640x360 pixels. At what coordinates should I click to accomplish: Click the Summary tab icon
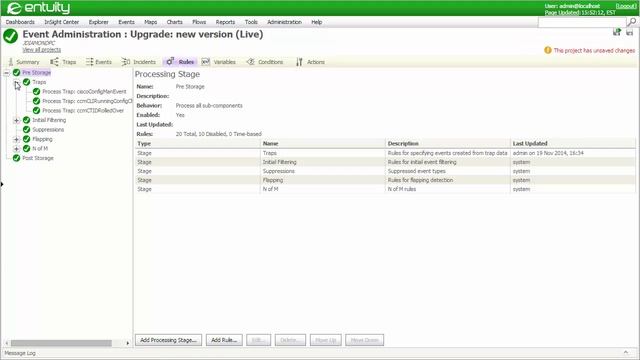click(x=11, y=62)
